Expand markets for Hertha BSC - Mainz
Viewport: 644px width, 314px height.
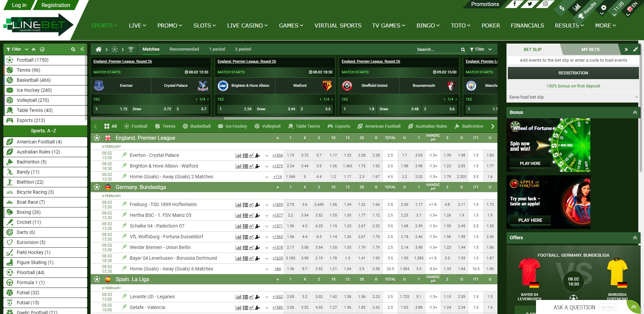click(267, 215)
